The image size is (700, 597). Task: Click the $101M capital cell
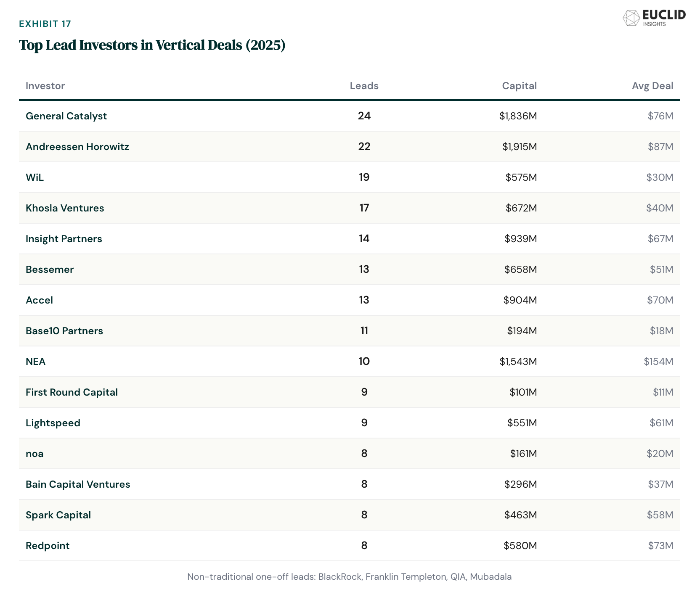[x=523, y=392]
